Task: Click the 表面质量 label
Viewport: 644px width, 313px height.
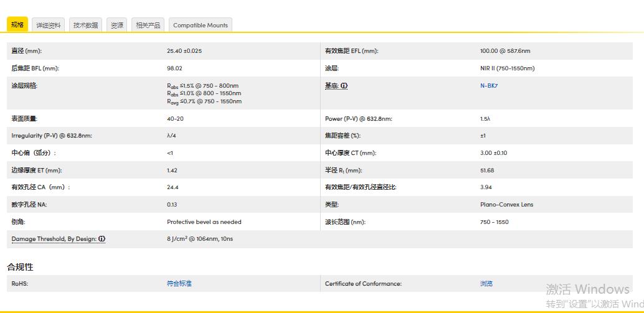Action: [x=25, y=119]
